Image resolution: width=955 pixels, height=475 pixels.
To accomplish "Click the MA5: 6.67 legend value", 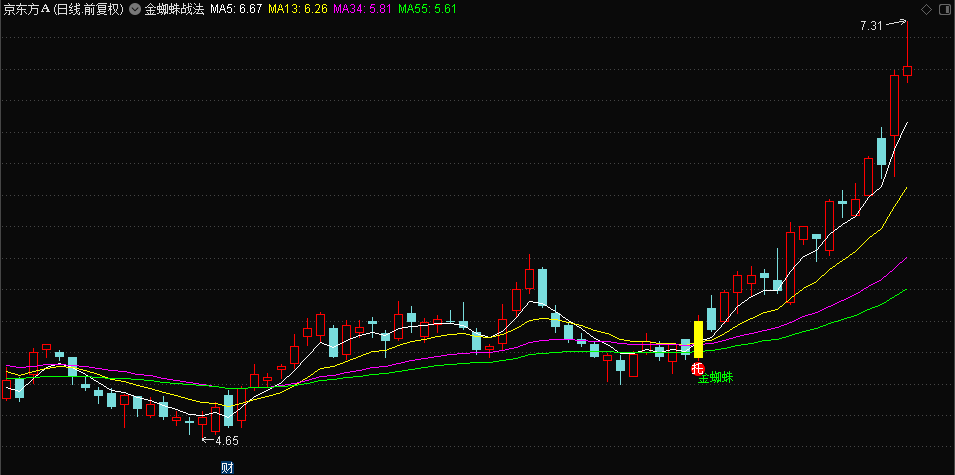I will (236, 9).
